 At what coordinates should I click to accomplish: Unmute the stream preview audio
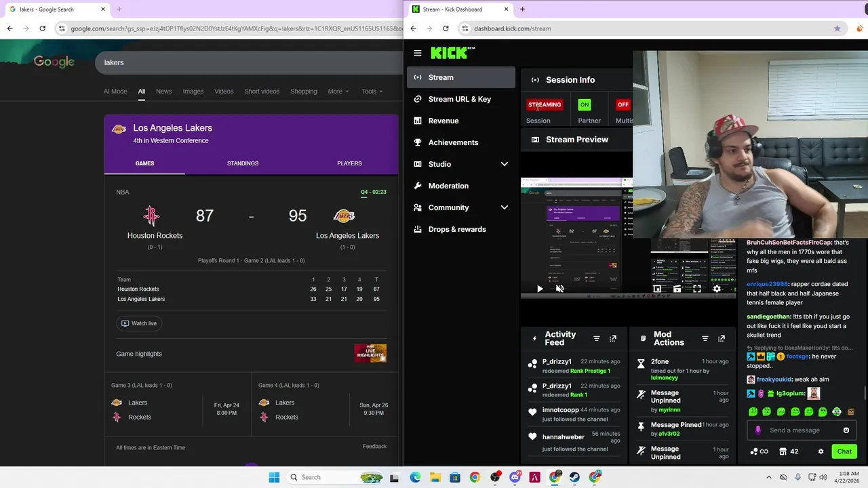click(x=559, y=289)
